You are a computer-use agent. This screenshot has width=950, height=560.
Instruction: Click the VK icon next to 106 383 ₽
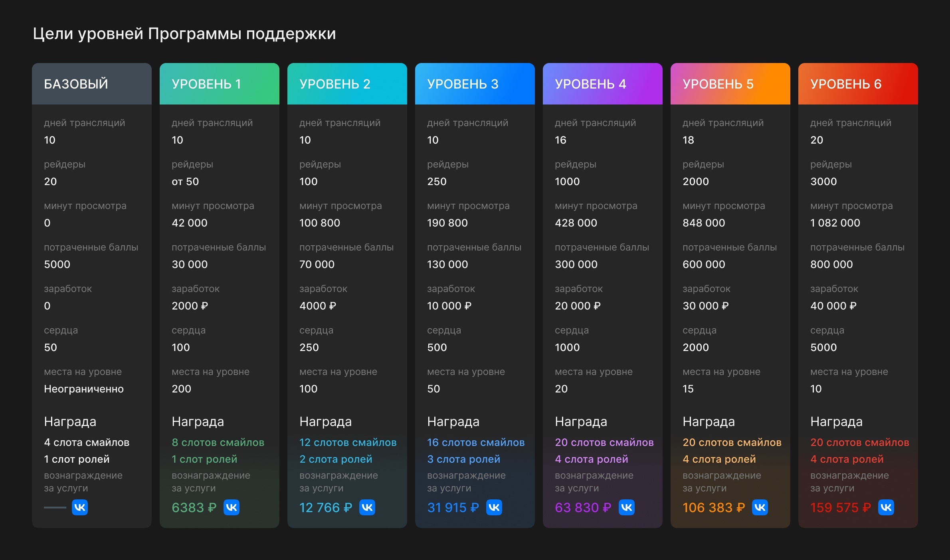(x=760, y=507)
